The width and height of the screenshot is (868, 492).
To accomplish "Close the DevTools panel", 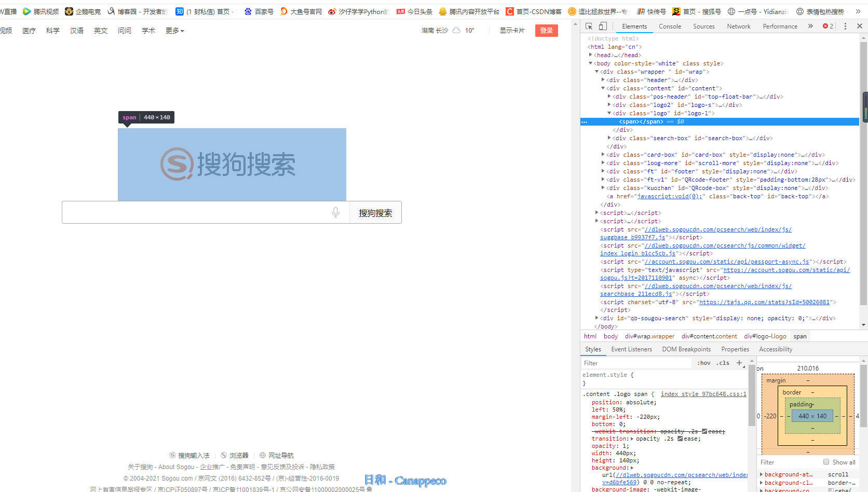I will point(859,26).
